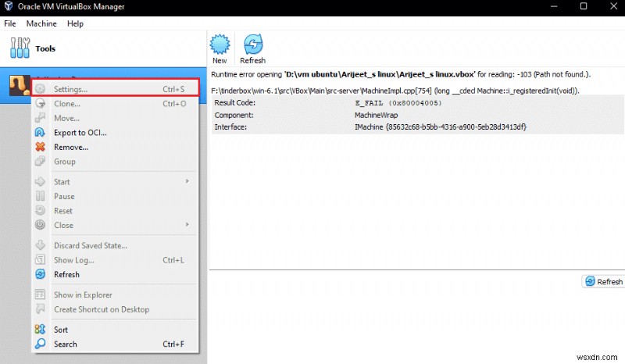Choose Search from context menu

click(x=115, y=344)
